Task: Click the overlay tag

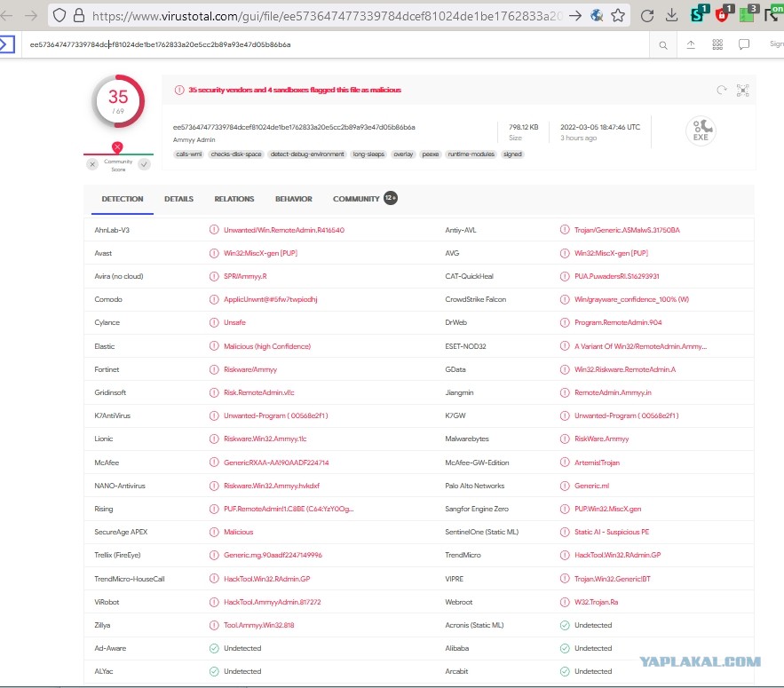Action: pos(403,154)
